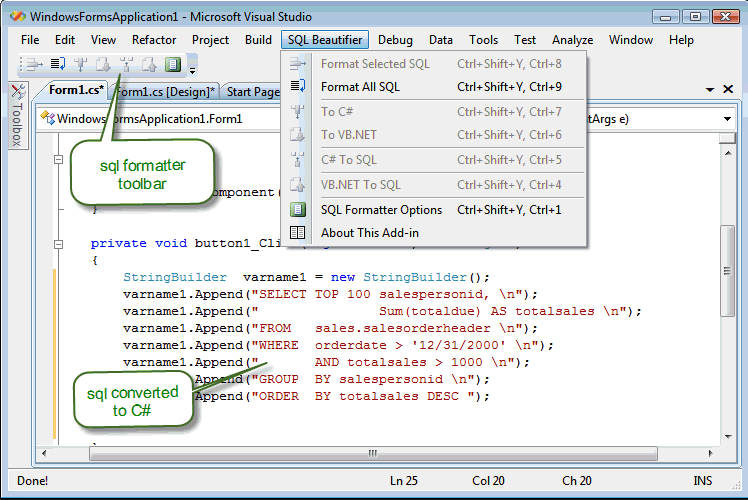Click icon beside SQL Formatter Options entry
748x500 pixels.
(298, 209)
